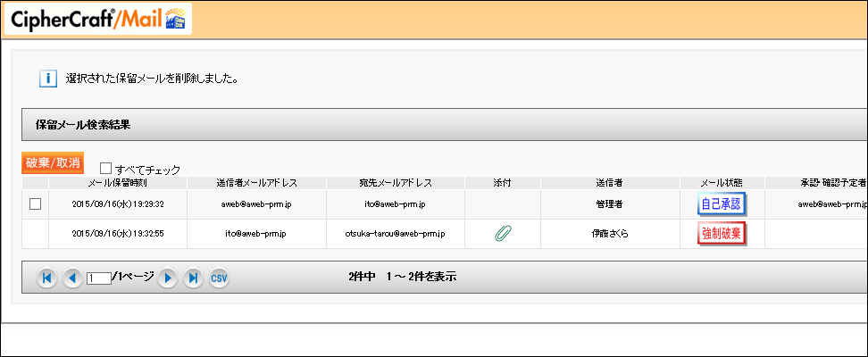868x357 pixels.
Task: Tick the checkbox for the 19:29:32 mail
Action: pyautogui.click(x=36, y=204)
